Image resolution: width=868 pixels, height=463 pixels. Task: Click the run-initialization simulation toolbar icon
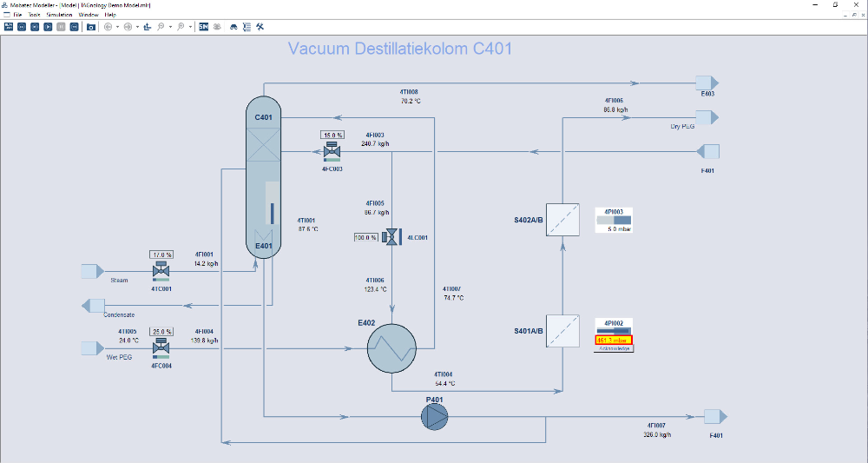[9, 27]
